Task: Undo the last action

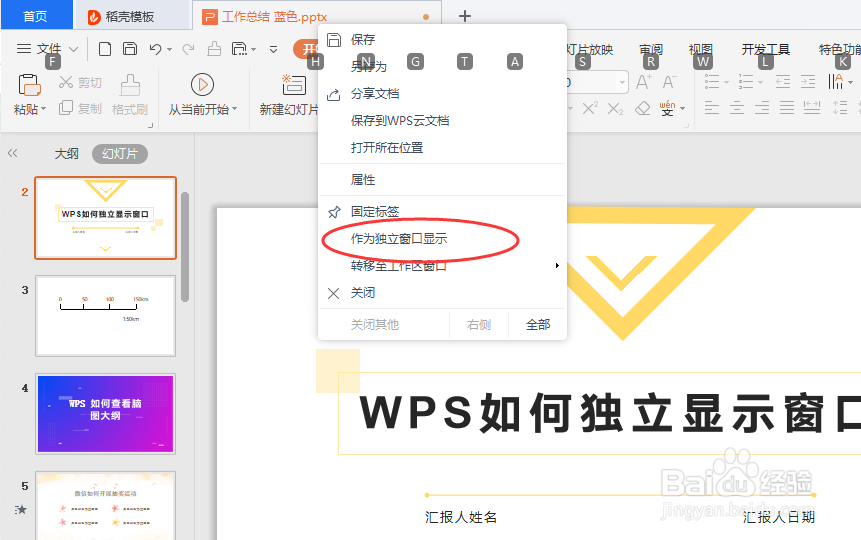Action: point(155,49)
